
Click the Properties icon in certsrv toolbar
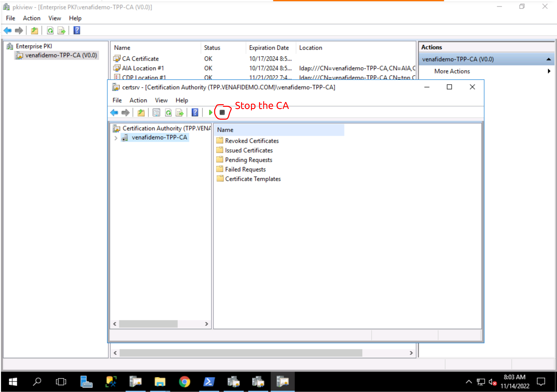click(x=156, y=113)
